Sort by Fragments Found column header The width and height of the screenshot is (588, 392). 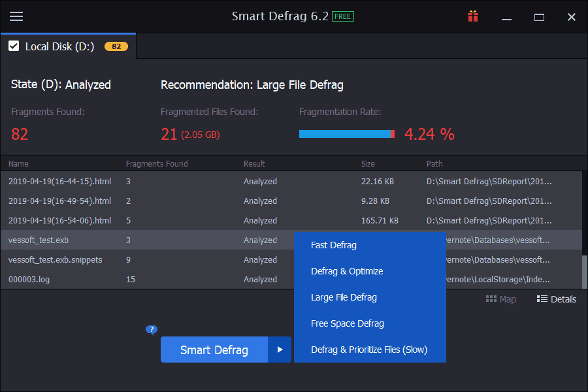click(157, 163)
